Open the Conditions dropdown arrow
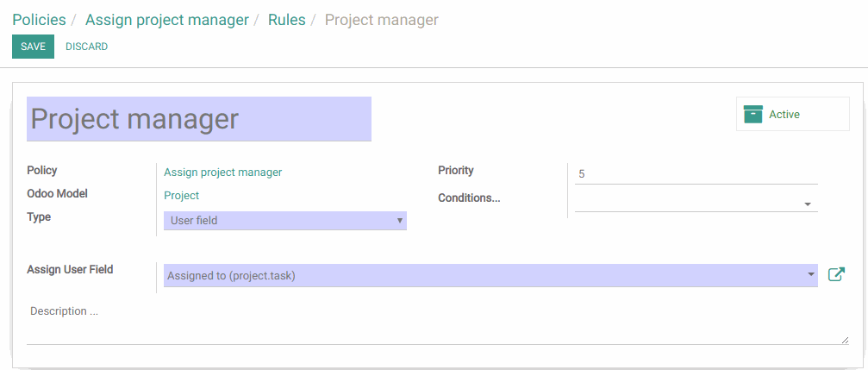The height and width of the screenshot is (370, 868). tap(808, 204)
